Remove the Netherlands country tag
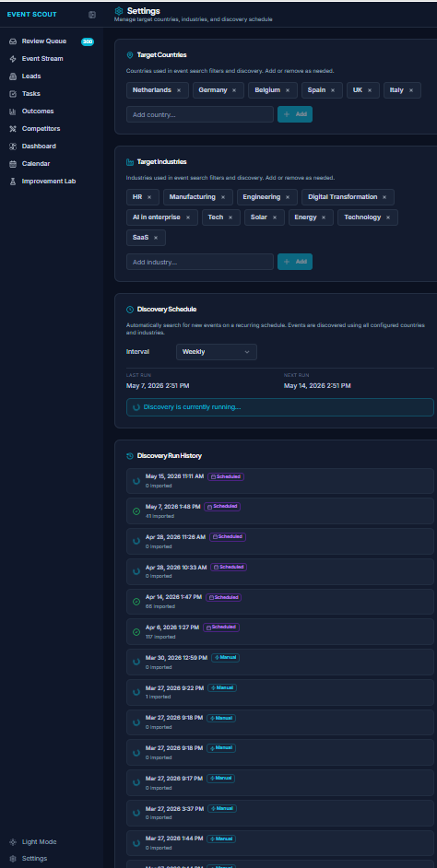This screenshot has width=437, height=868. tap(178, 90)
